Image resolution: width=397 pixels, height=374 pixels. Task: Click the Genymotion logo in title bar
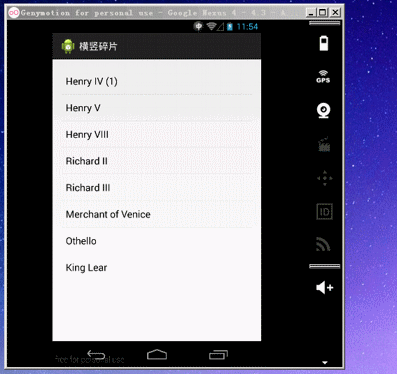(x=14, y=13)
